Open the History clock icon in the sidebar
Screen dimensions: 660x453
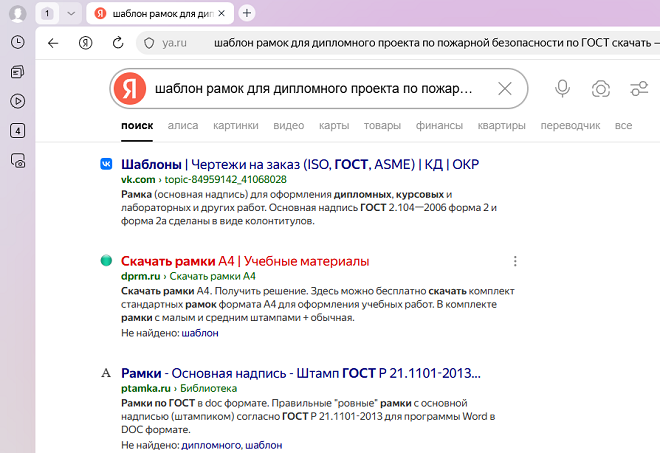coord(18,42)
